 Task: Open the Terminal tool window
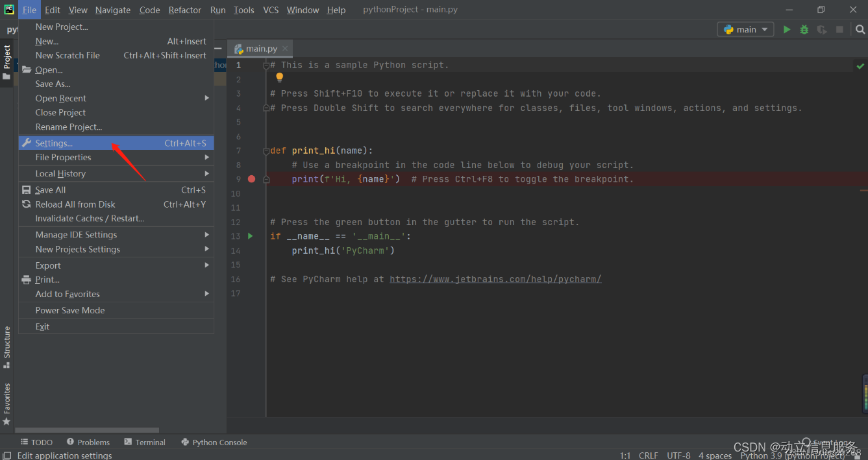pyautogui.click(x=145, y=442)
